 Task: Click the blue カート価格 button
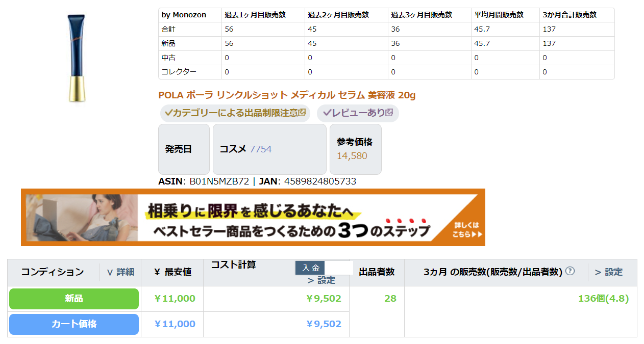pyautogui.click(x=74, y=324)
